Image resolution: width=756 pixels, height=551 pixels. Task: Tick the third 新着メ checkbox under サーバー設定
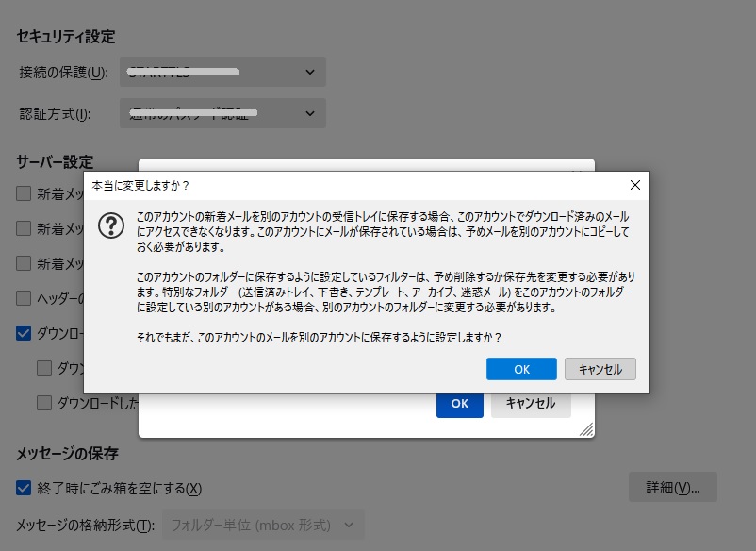pos(25,263)
